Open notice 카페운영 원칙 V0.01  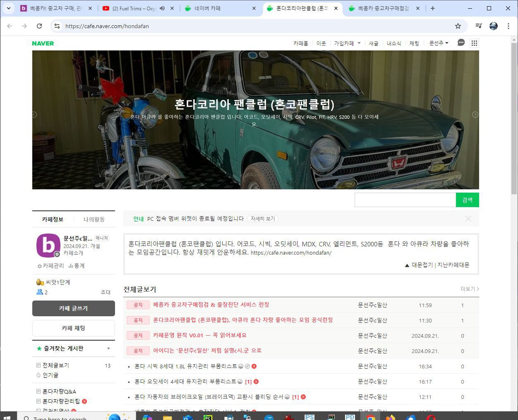pyautogui.click(x=200, y=335)
